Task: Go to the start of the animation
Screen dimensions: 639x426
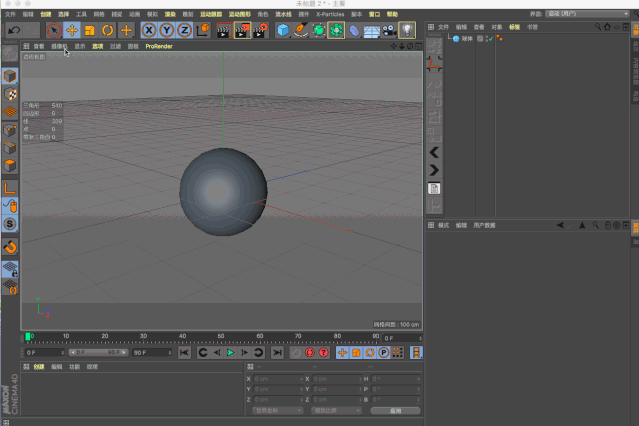Action: 184,353
